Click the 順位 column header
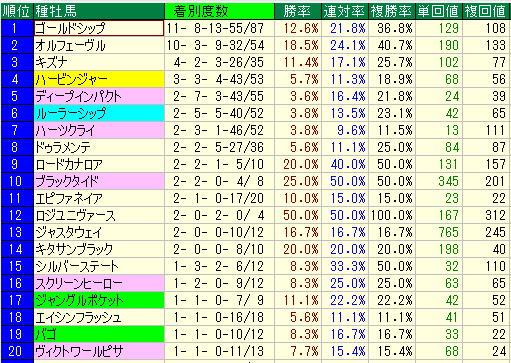 pyautogui.click(x=17, y=11)
